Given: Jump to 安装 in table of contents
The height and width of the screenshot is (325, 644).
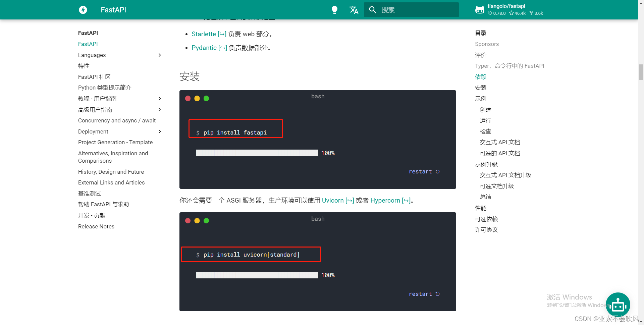Looking at the screenshot, I should tap(481, 88).
